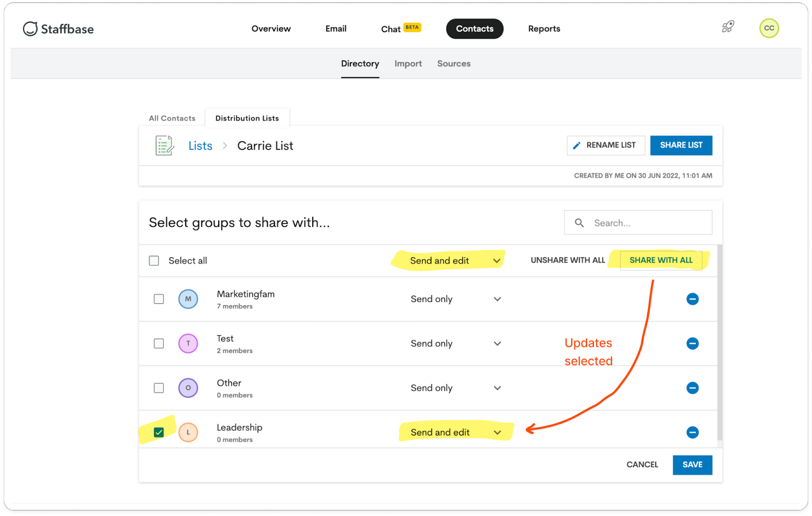Check the Marketingfam group checkbox
The image size is (812, 516).
(x=159, y=299)
